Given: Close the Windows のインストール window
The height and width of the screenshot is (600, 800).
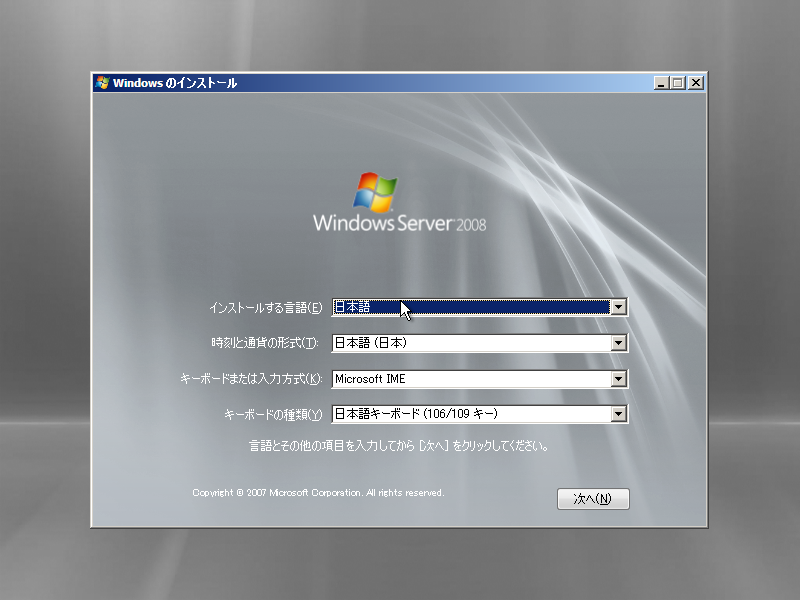Looking at the screenshot, I should (693, 85).
